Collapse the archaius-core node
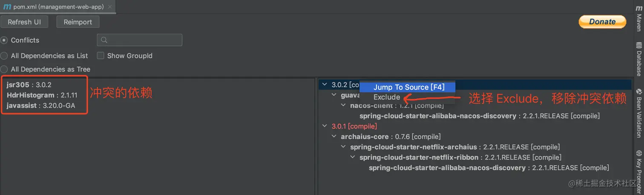The width and height of the screenshot is (644, 195). (335, 137)
